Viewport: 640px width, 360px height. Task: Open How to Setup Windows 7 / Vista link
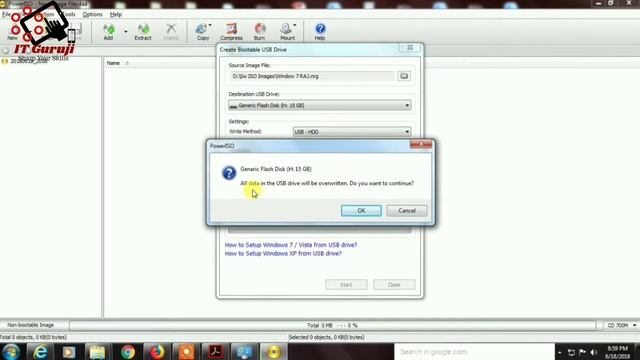tap(291, 245)
